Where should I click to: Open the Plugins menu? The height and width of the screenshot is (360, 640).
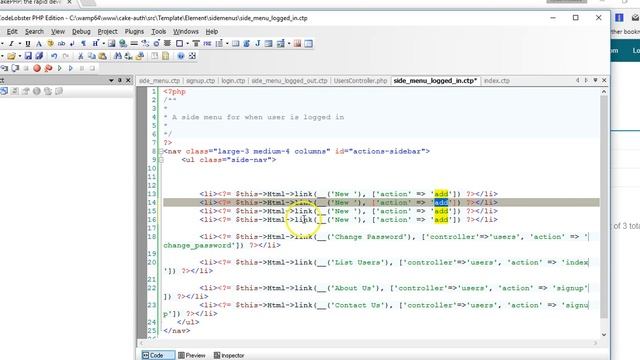tap(134, 31)
